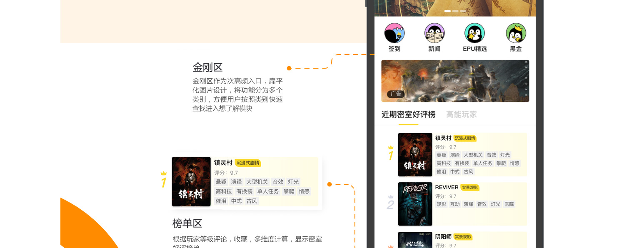This screenshot has width=644, height=248.
Task: Tap the 中式 tag in the phone's 镇灵村 row
Action: coord(455,171)
